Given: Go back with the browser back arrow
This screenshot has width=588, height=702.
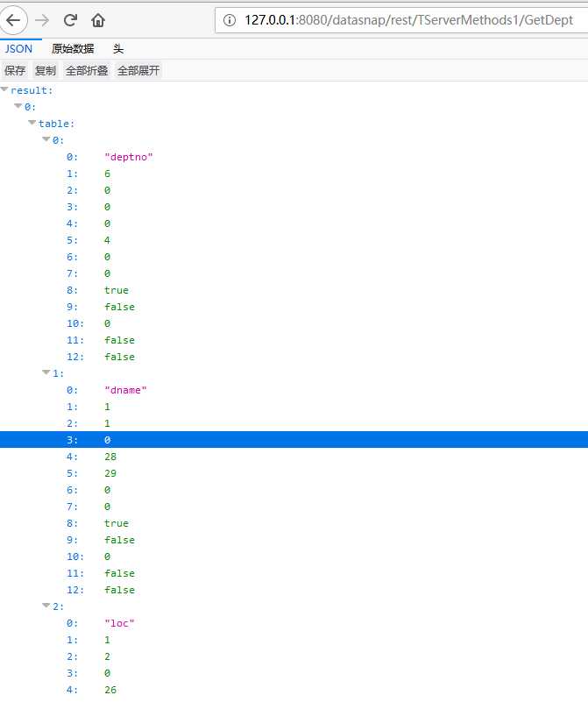Looking at the screenshot, I should 13,20.
